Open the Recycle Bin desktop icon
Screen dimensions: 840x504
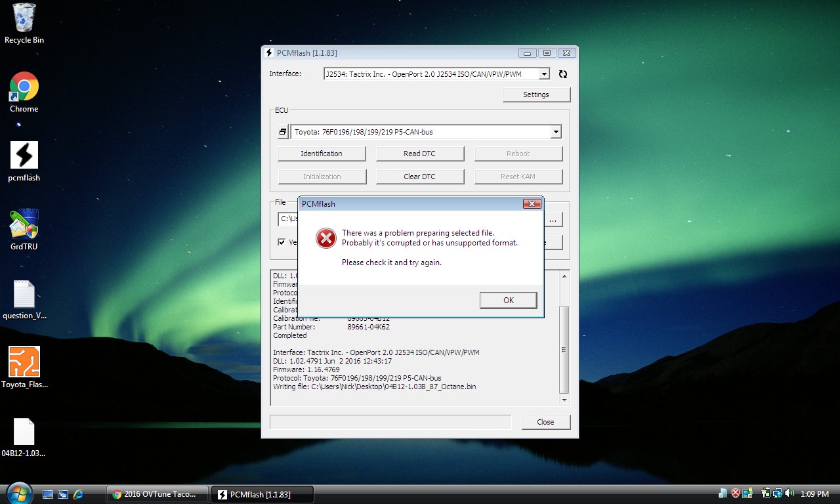tap(24, 24)
